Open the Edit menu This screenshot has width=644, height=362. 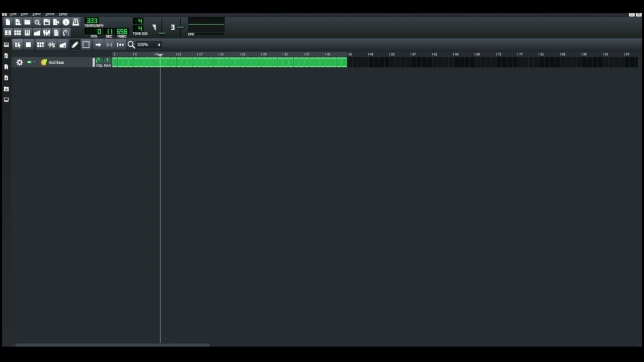(x=24, y=14)
